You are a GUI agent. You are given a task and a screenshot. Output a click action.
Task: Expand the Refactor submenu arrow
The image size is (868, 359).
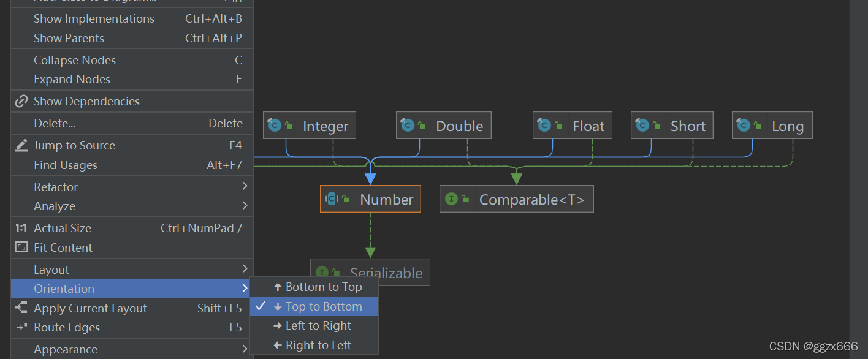point(245,186)
